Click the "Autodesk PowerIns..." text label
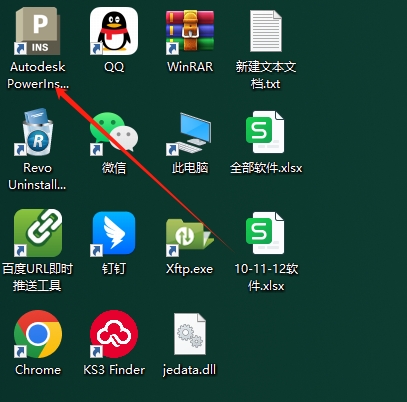The width and height of the screenshot is (407, 402). (x=38, y=75)
